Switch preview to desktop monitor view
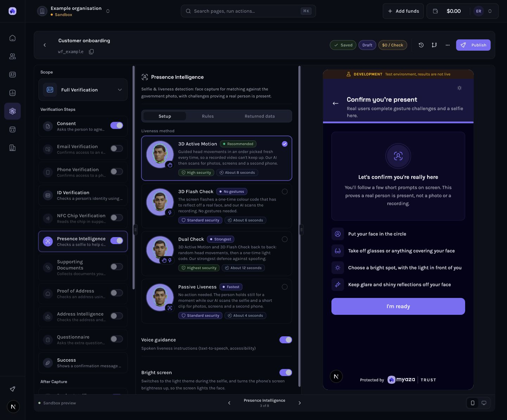The width and height of the screenshot is (507, 420). 484,403
